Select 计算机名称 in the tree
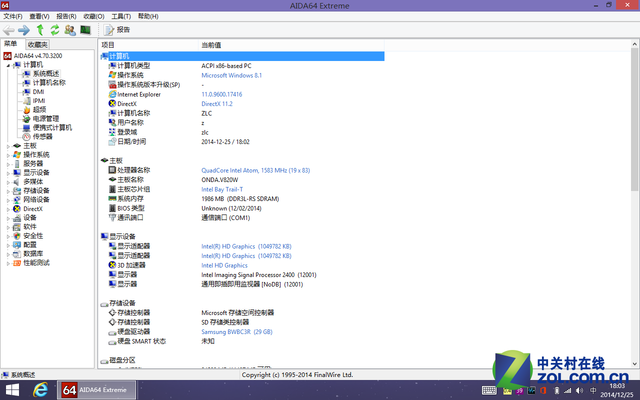 click(49, 83)
